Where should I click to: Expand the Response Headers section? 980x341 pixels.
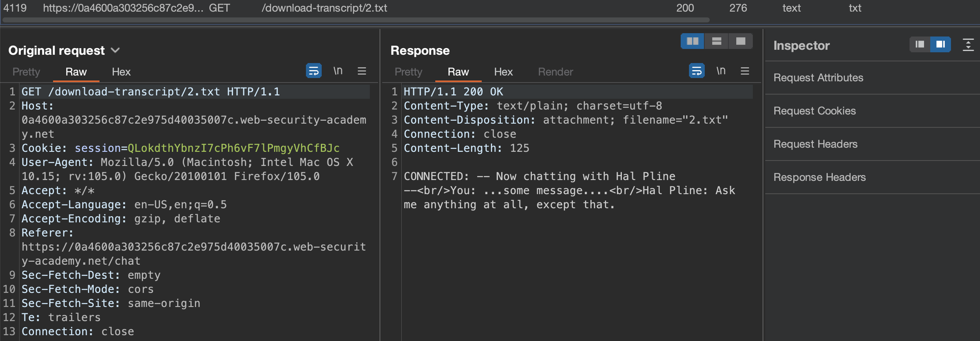coord(820,177)
